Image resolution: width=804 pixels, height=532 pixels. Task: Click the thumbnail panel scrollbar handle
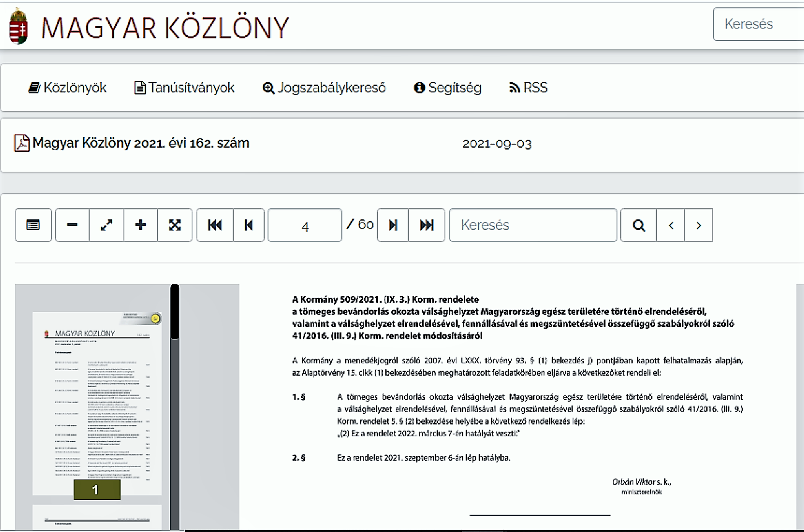pos(174,311)
